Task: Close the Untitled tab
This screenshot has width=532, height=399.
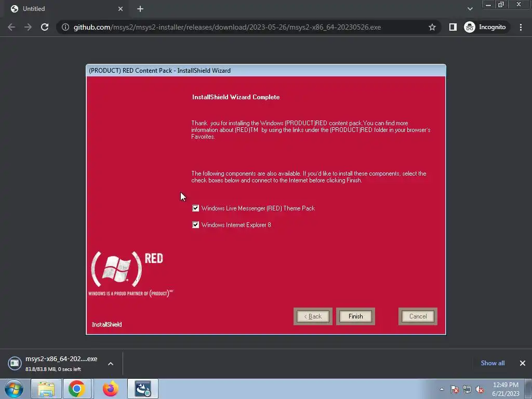Action: (x=121, y=9)
